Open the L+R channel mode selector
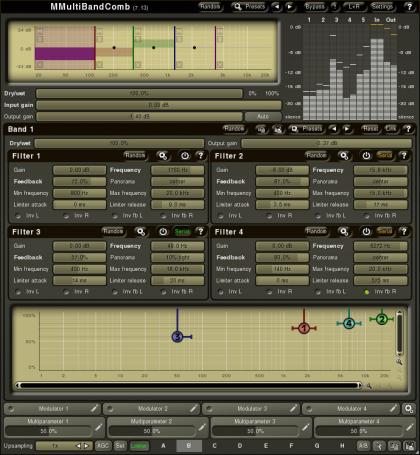The width and height of the screenshot is (420, 455). (x=354, y=7)
